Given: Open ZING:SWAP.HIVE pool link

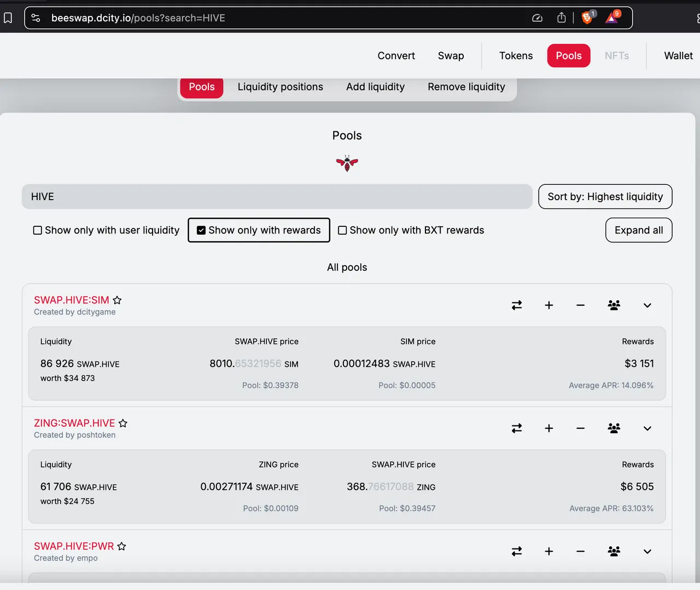Looking at the screenshot, I should 74,423.
